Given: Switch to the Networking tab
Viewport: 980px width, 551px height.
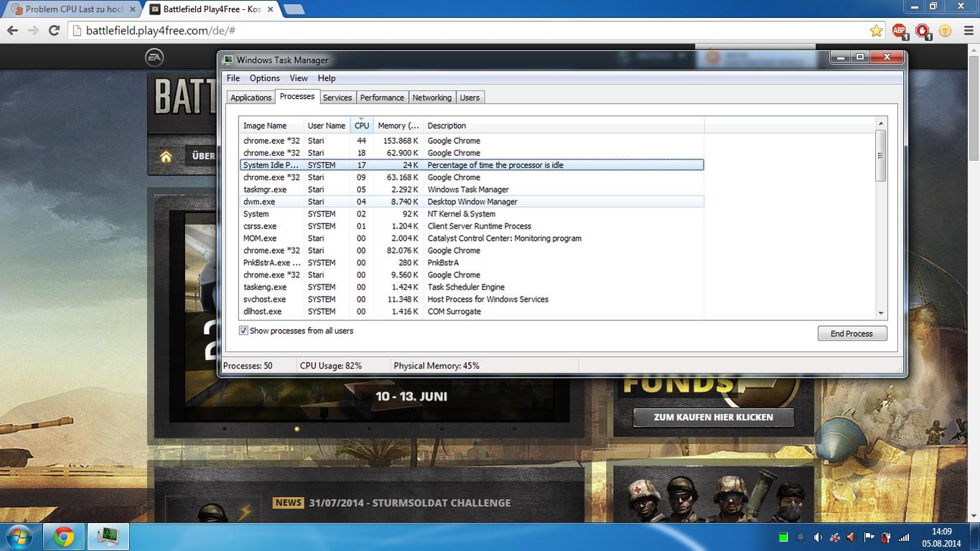Looking at the screenshot, I should 432,98.
